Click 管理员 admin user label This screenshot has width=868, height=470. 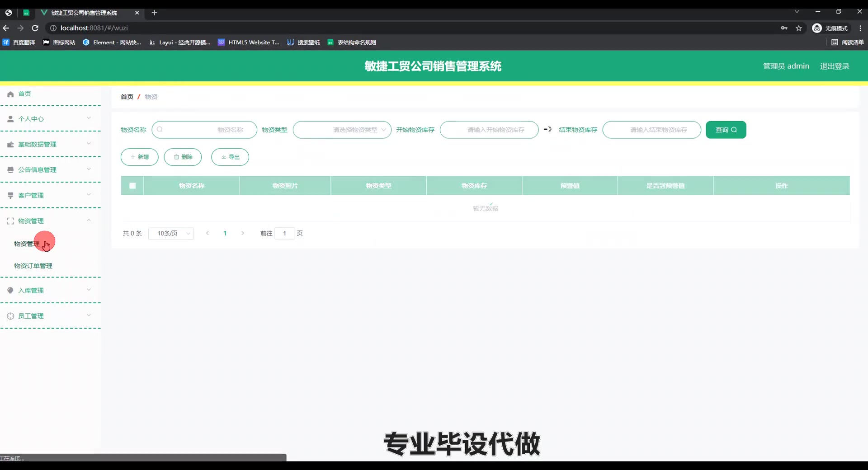[x=786, y=66]
